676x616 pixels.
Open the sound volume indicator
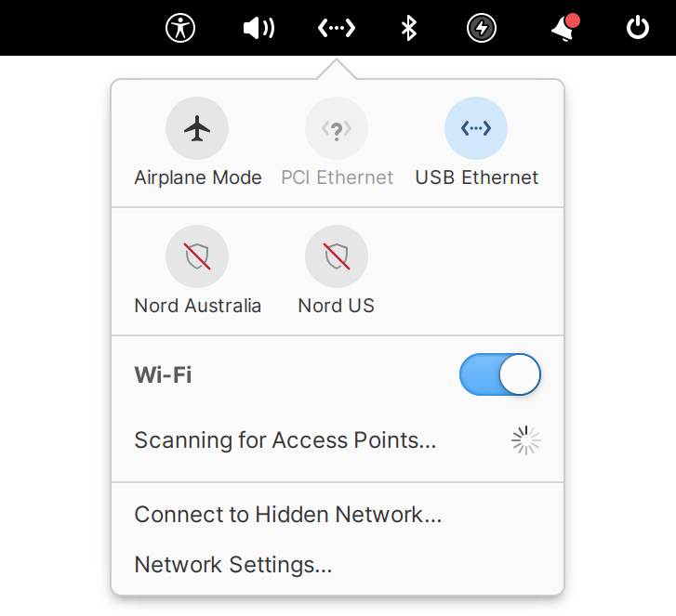tap(258, 29)
